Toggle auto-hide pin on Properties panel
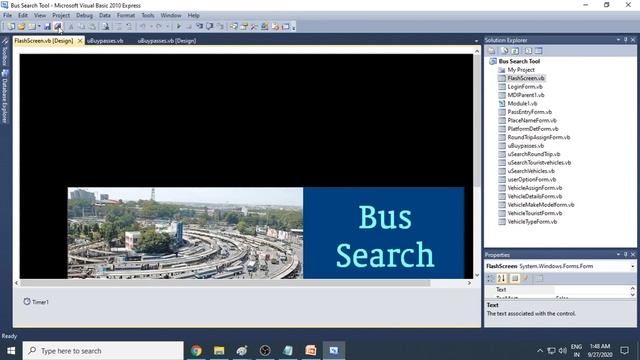640x360 pixels. (x=625, y=255)
